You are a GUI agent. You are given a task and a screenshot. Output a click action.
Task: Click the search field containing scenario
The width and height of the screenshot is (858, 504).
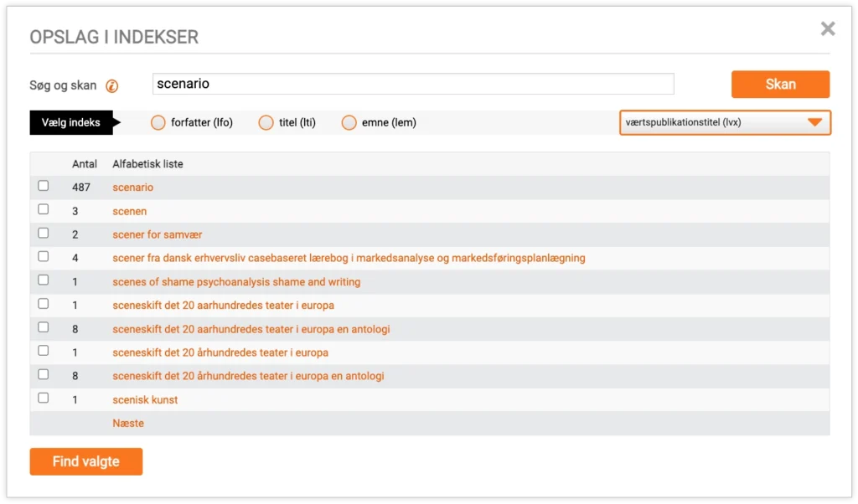point(413,84)
